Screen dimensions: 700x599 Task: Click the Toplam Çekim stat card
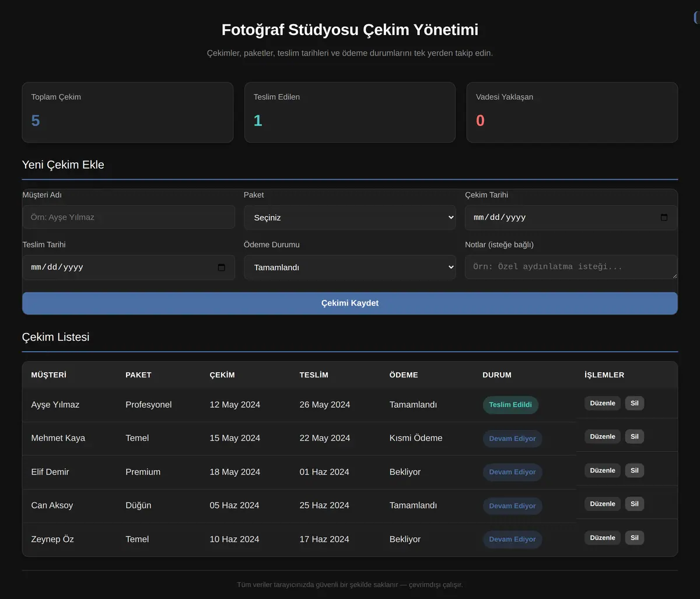coord(128,113)
